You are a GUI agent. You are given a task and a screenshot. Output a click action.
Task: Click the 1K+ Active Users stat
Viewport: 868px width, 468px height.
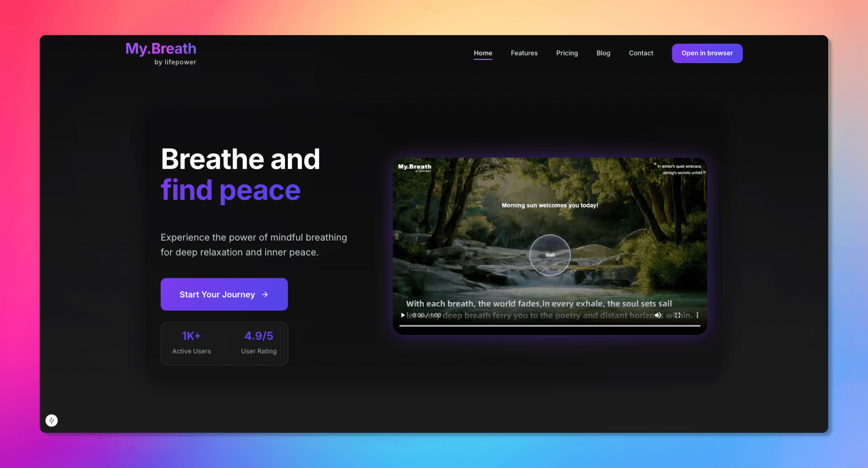pos(191,343)
